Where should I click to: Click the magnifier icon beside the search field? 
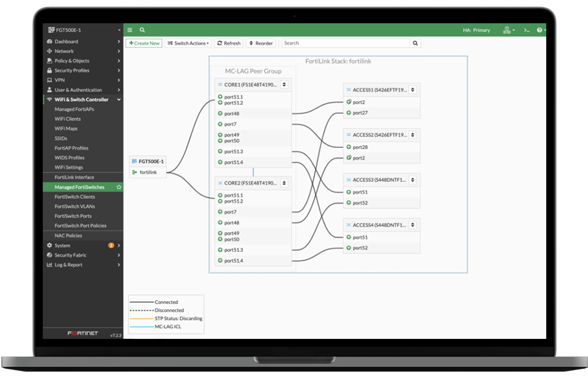pos(415,44)
